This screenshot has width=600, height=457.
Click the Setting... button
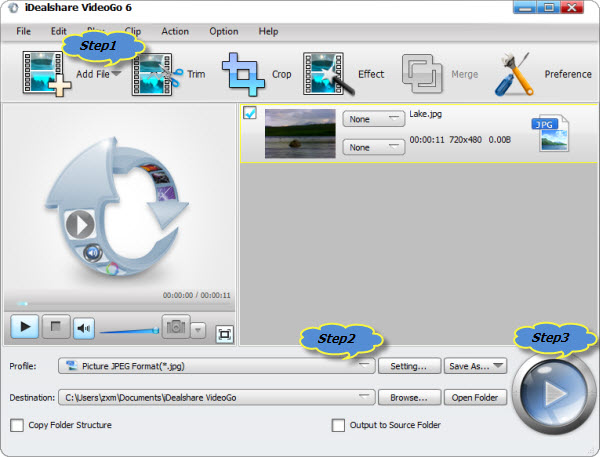409,366
